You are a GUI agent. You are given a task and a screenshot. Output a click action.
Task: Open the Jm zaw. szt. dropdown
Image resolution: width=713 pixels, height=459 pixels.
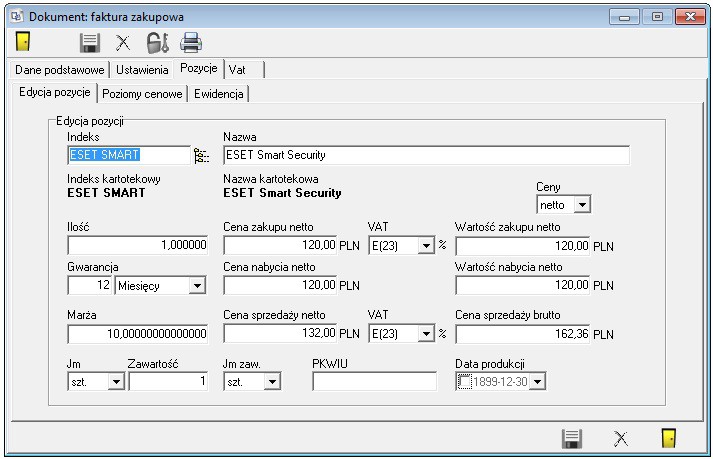pos(272,382)
